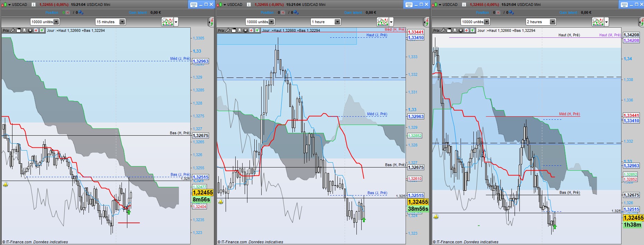Click green buy arrow in 15 minutes chart toolbar
Image resolution: width=644 pixels, height=245 pixels.
click(42, 30)
